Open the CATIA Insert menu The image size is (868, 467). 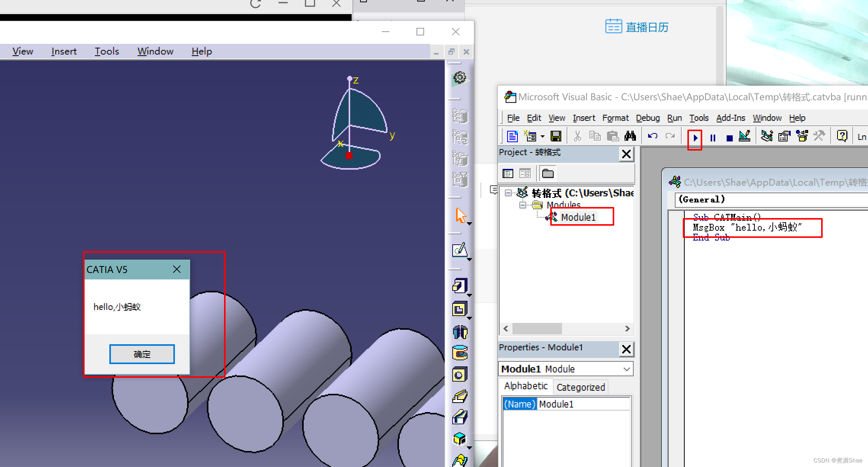(64, 51)
